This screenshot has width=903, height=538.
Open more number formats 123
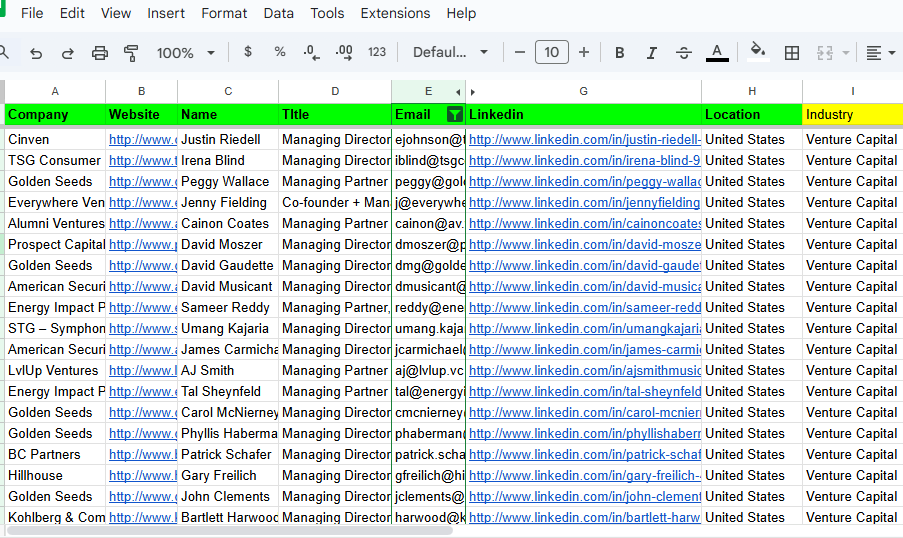[377, 52]
